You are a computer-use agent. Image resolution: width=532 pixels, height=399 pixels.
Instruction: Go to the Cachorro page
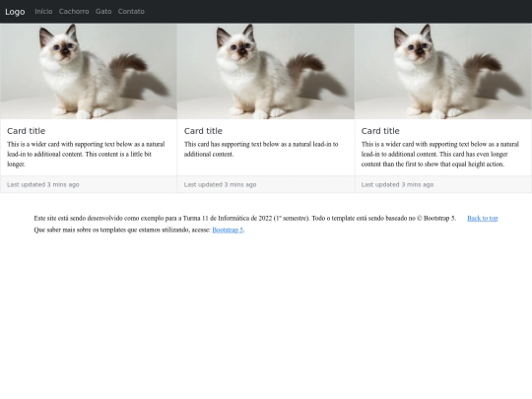point(74,12)
